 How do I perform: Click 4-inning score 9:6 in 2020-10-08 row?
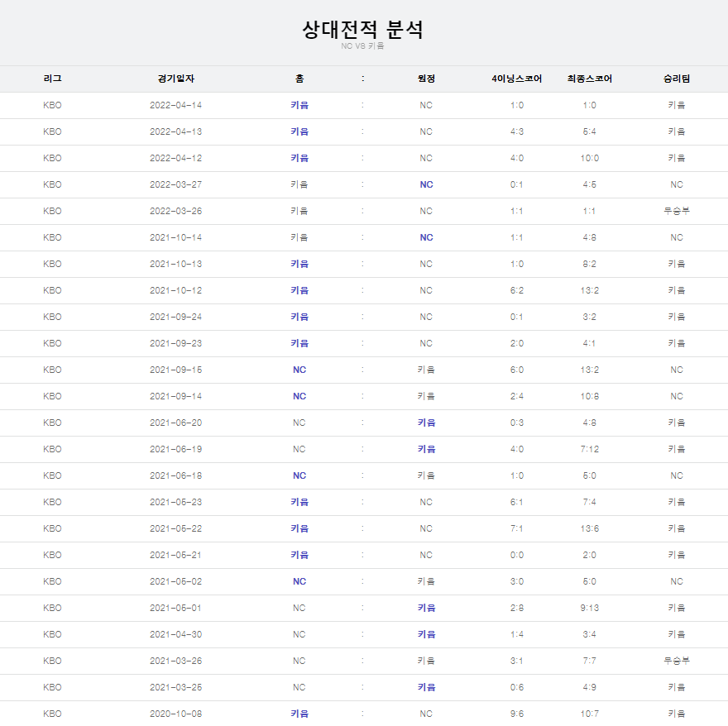click(517, 714)
